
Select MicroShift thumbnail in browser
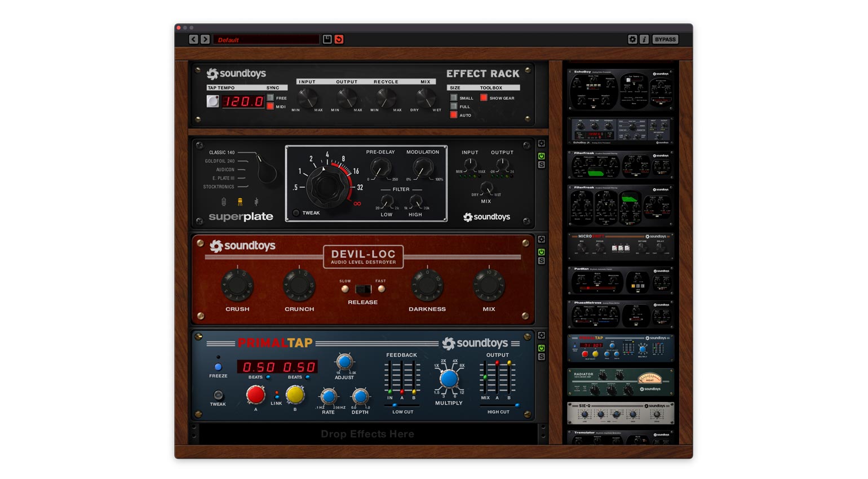621,246
